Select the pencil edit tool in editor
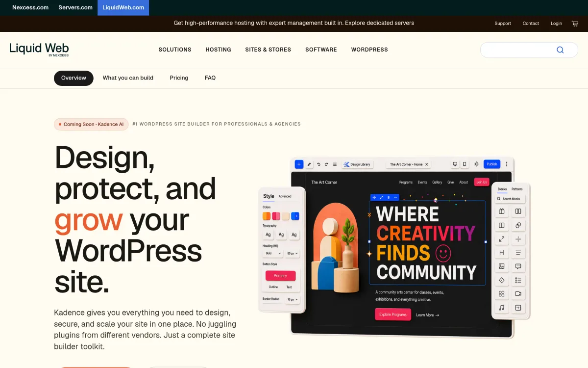Screen dimensions: 588x368 [309, 164]
